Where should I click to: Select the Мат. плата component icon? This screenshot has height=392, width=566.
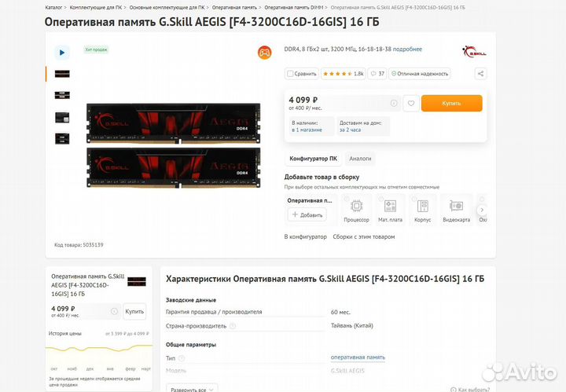coord(390,211)
